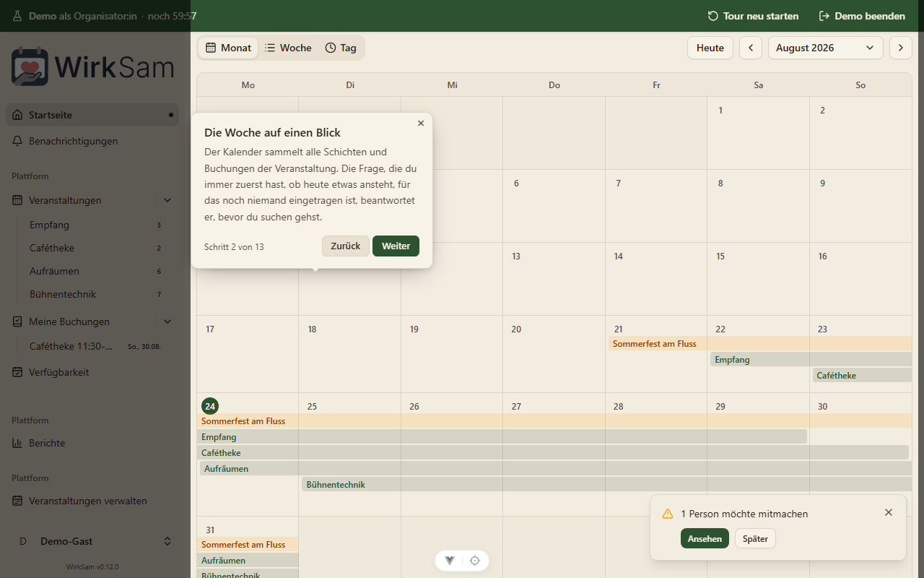Open the August 2026 month dropdown
This screenshot has width=924, height=578.
pyautogui.click(x=826, y=48)
